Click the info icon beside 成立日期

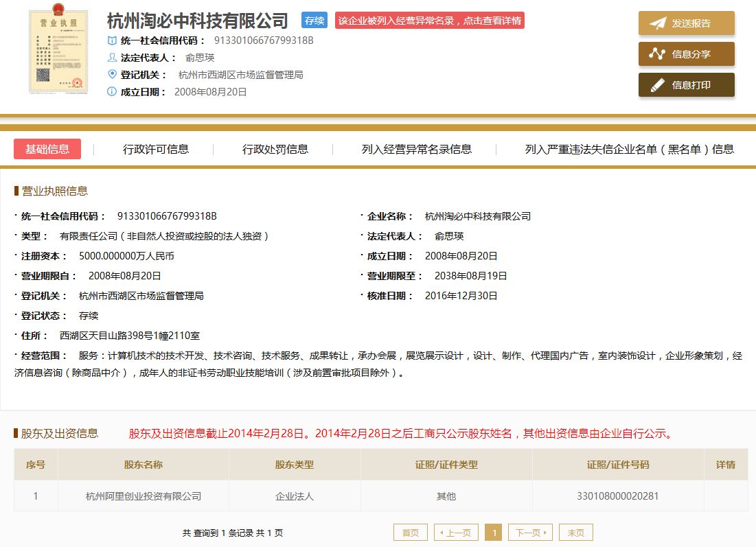[112, 91]
